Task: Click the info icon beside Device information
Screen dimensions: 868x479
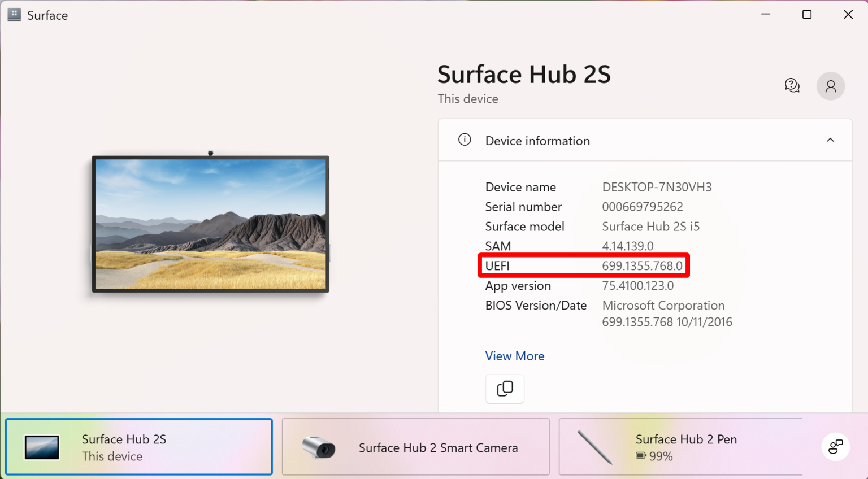Action: click(x=465, y=140)
